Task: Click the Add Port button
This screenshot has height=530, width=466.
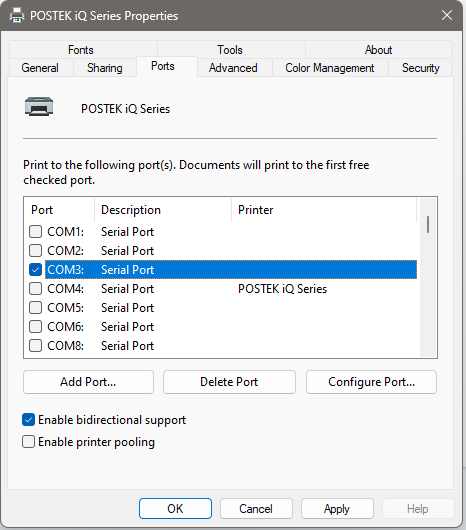Action: pyautogui.click(x=88, y=382)
